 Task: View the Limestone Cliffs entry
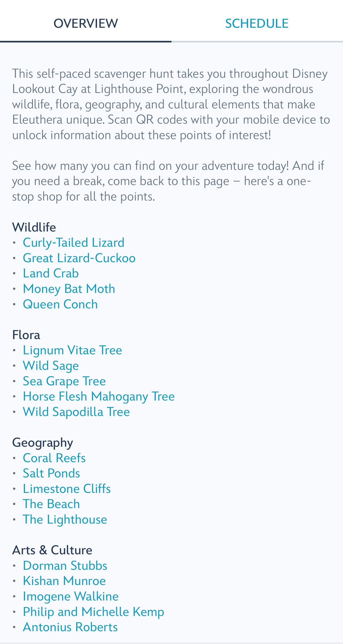(67, 489)
